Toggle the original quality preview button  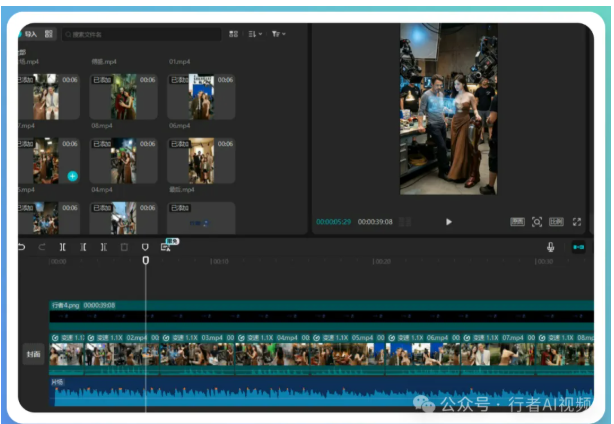tap(517, 221)
